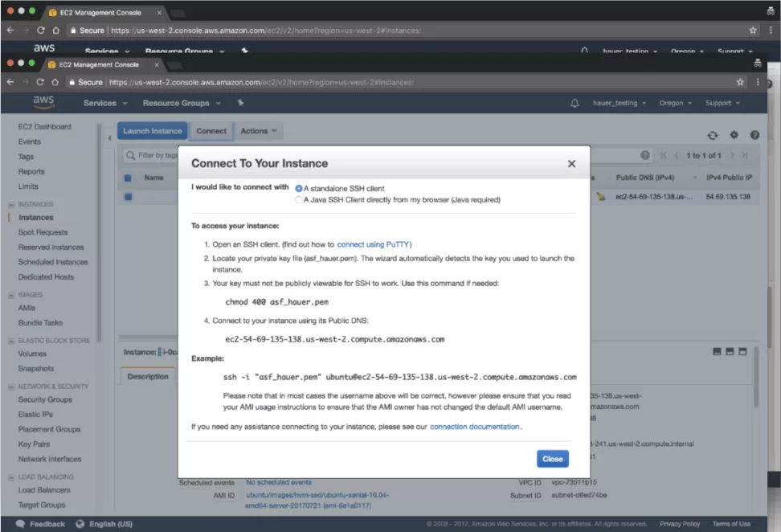
Task: Open Spot Requests in sidebar
Action: point(43,232)
